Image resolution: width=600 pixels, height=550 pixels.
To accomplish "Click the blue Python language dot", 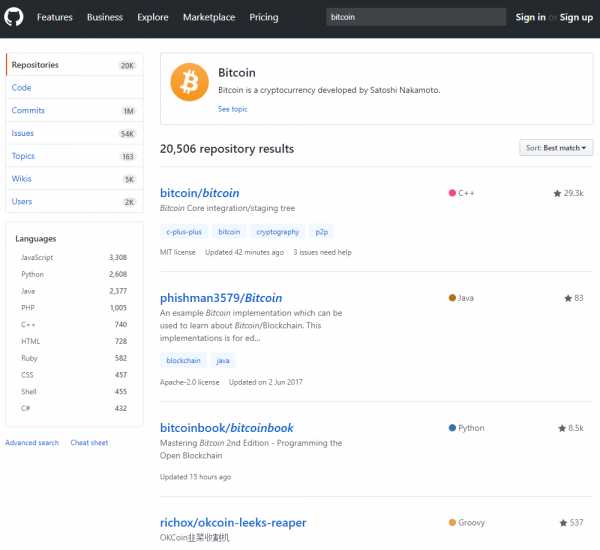I will tap(452, 428).
